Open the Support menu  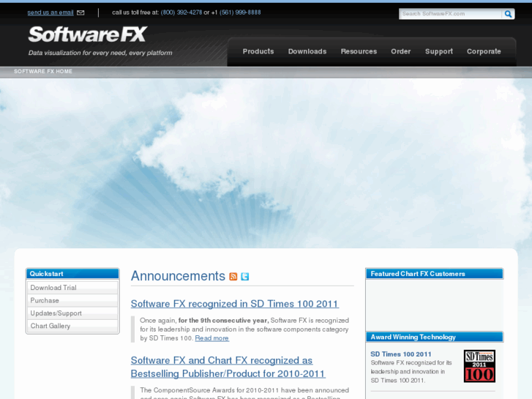point(439,51)
